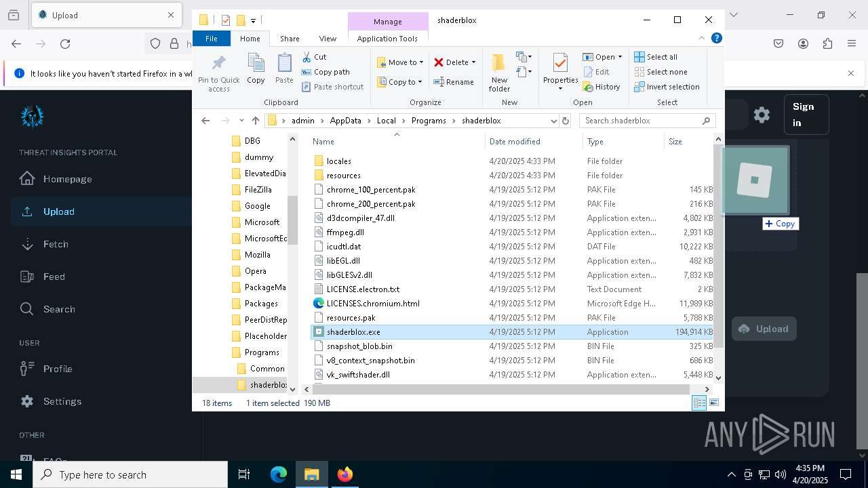Switch to the Share ribbon tab
This screenshot has width=868, height=488.
(x=290, y=39)
